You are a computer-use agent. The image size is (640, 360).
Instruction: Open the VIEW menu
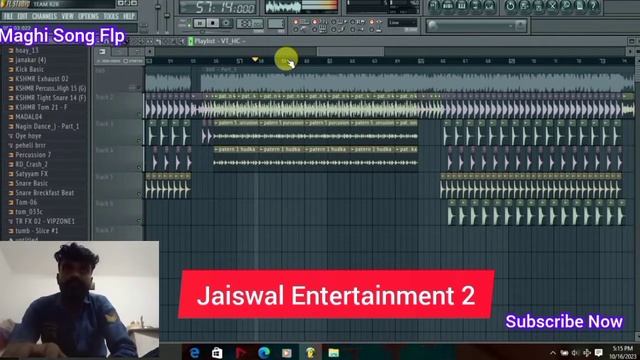pyautogui.click(x=67, y=16)
